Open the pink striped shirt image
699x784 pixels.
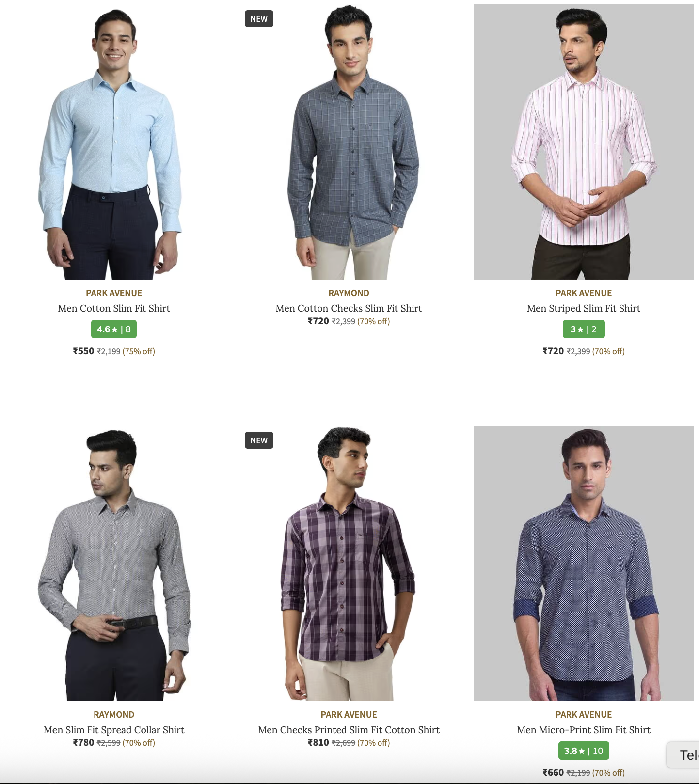584,142
